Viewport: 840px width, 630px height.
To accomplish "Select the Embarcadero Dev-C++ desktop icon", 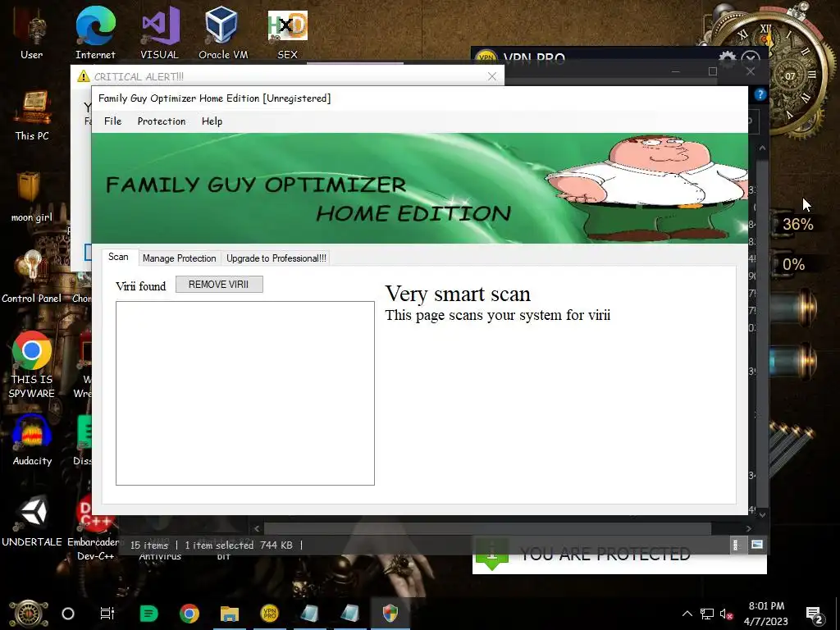I will coord(94,527).
